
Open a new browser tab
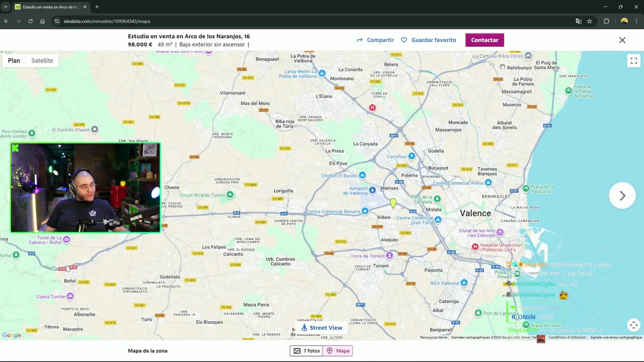point(97,7)
